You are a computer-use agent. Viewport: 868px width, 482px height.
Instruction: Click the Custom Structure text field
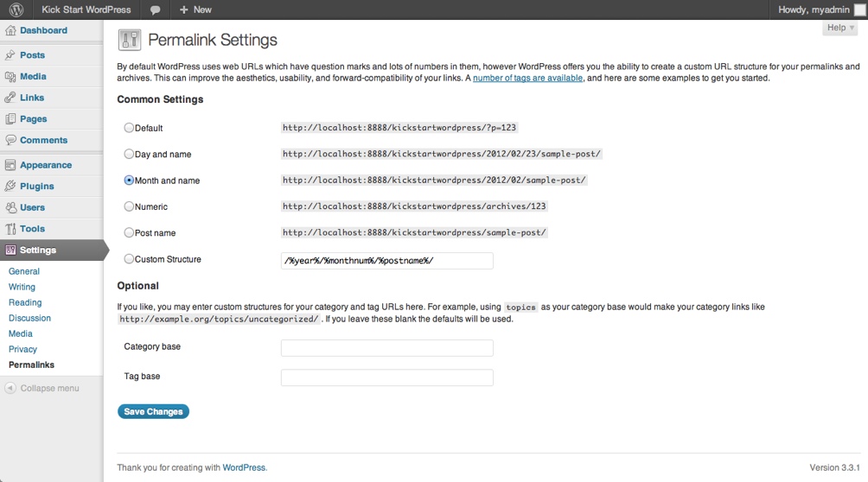click(386, 261)
